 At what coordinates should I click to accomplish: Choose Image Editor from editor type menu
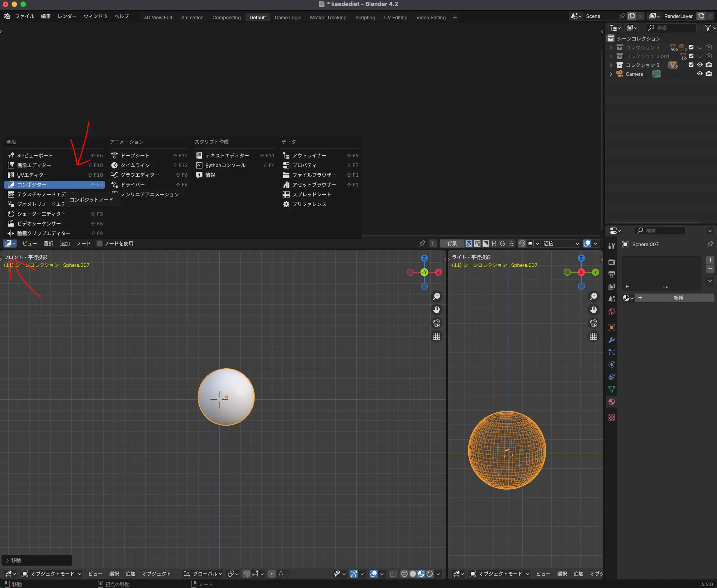pyautogui.click(x=54, y=165)
